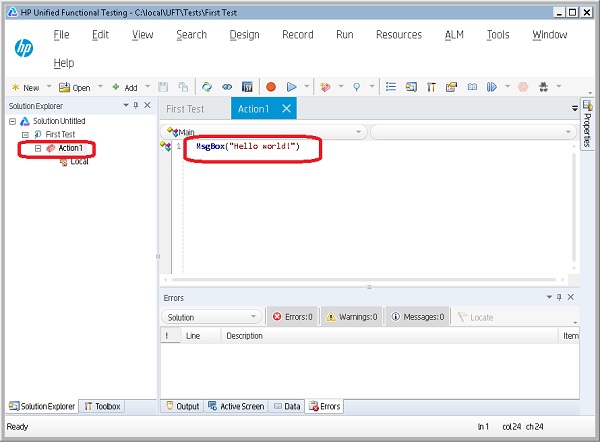The height and width of the screenshot is (443, 600).
Task: Click the Save floppy disk icon
Action: point(163,87)
